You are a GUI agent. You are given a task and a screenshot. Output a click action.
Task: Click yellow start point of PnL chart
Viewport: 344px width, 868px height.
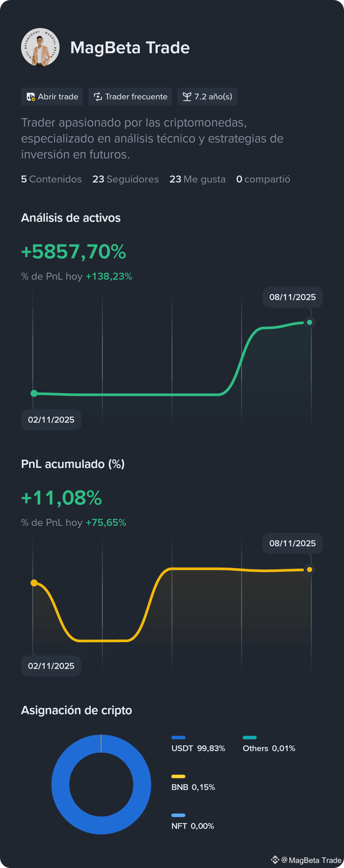point(34,583)
